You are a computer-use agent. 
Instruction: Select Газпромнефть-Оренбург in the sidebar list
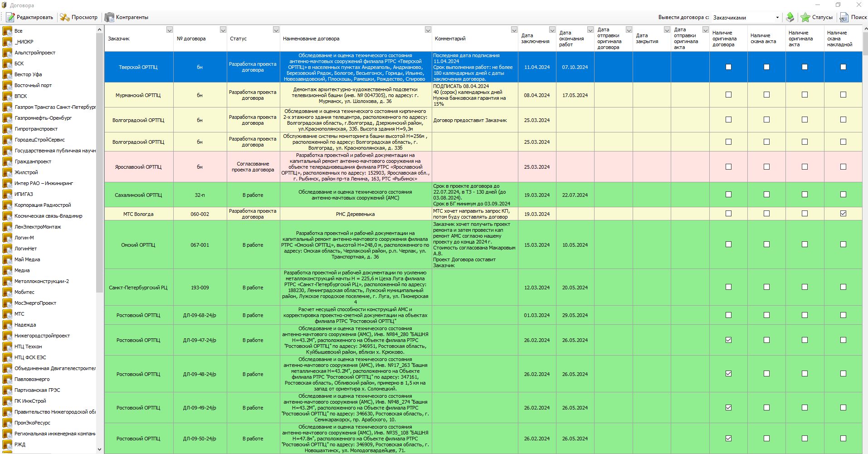[x=43, y=118]
